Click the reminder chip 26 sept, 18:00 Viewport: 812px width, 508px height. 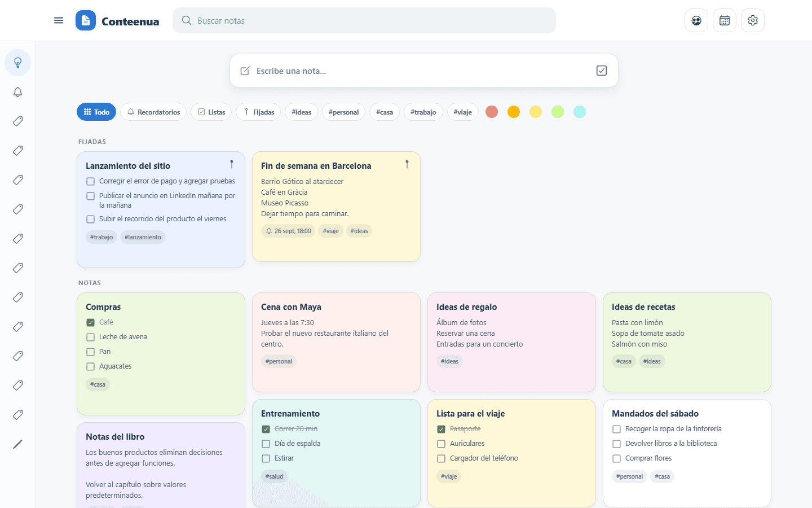pyautogui.click(x=288, y=231)
